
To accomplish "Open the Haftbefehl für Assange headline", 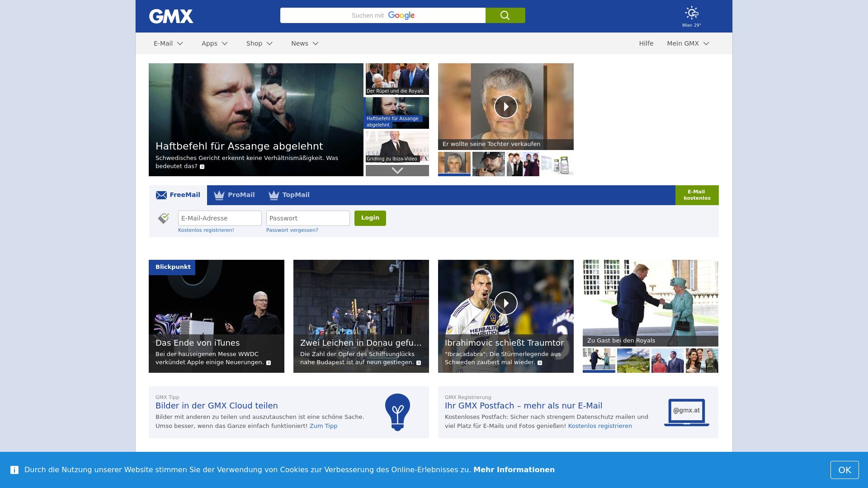I will [239, 146].
